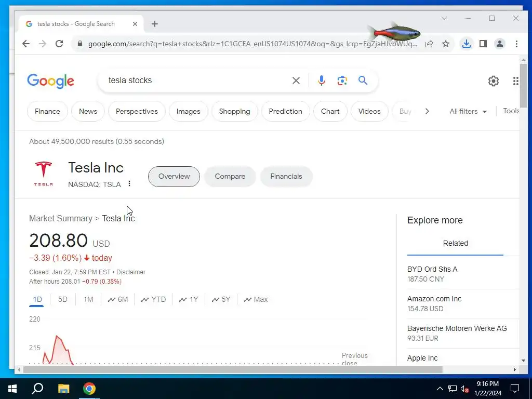Click Chrome icon in taskbar
532x399 pixels.
coord(89,389)
